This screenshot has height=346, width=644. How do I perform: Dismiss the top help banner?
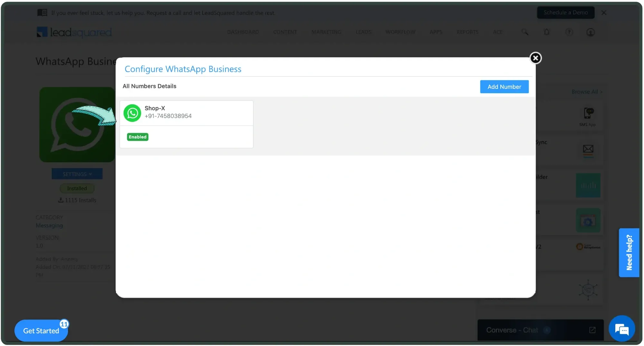604,13
